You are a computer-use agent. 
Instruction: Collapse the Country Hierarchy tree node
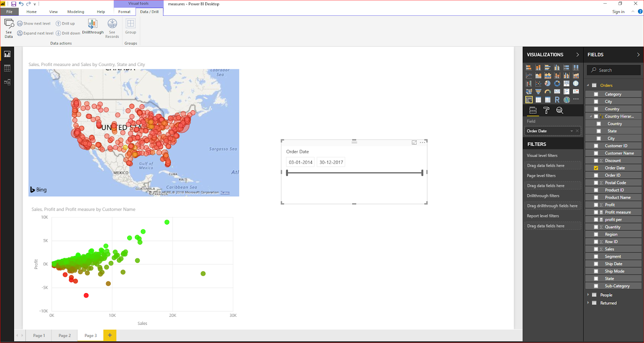[x=591, y=116]
